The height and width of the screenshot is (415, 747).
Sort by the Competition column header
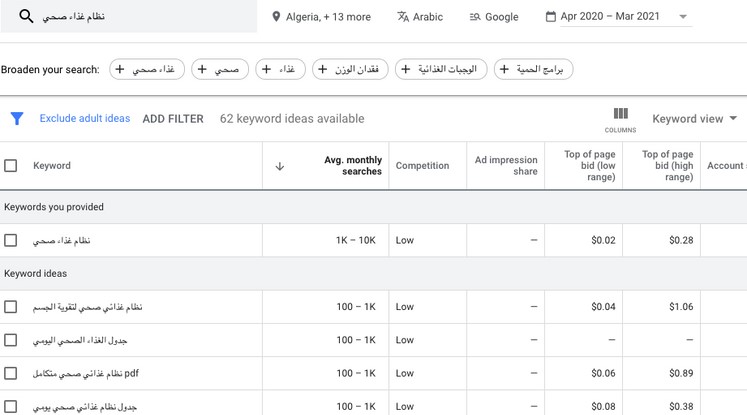[x=422, y=165]
